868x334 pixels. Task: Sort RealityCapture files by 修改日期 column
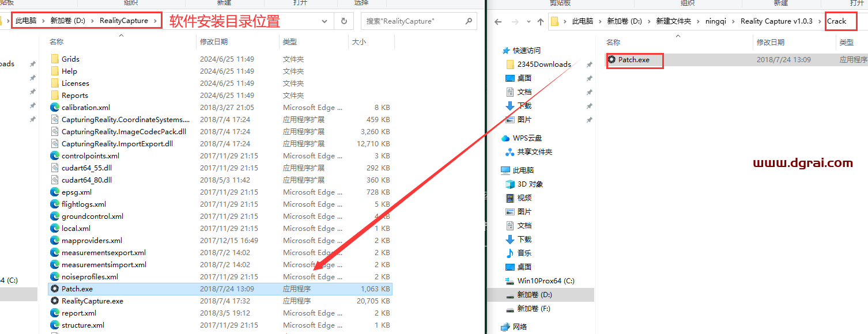pyautogui.click(x=214, y=42)
